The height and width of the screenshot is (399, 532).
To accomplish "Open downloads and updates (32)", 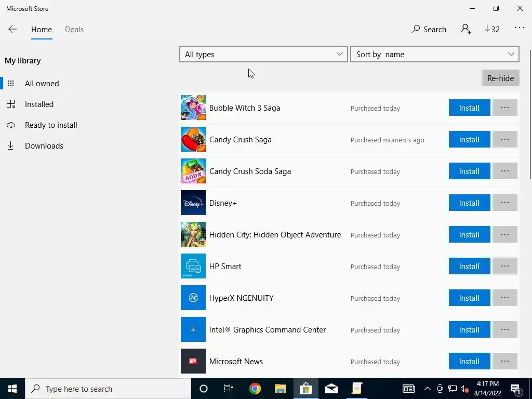I will (x=492, y=30).
